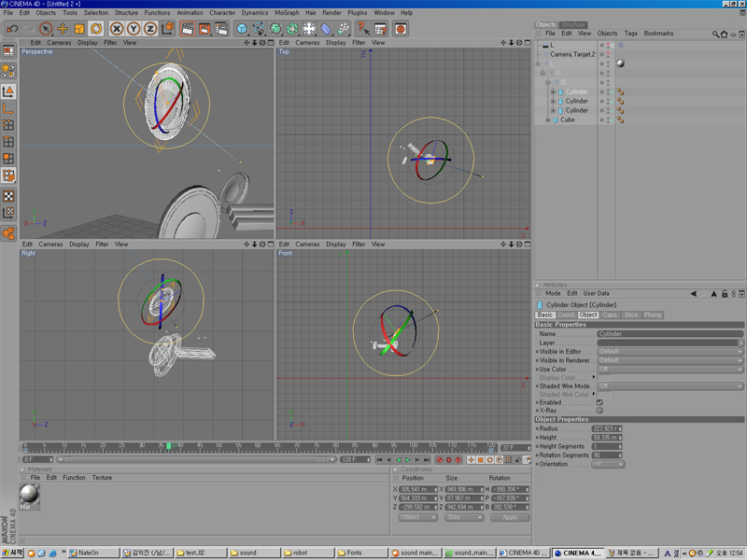
Task: Click the Apply button in Coordinates
Action: point(510,518)
